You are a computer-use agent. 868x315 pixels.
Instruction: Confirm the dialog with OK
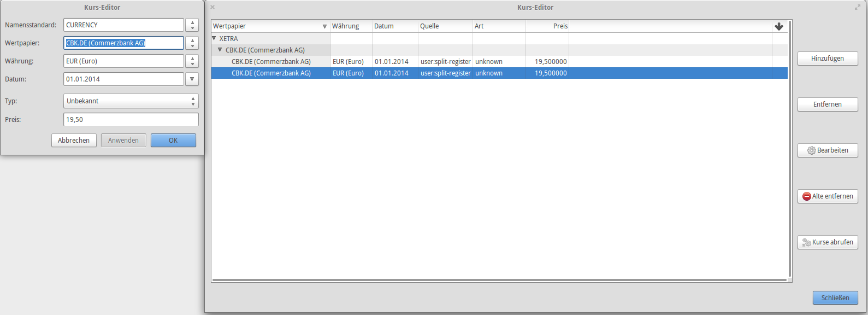(x=173, y=141)
